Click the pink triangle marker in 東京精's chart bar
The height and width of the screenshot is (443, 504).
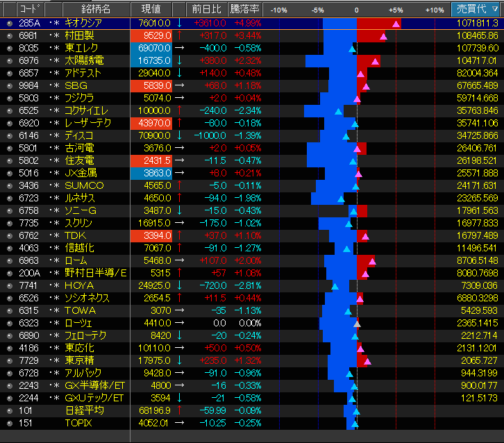[367, 361]
